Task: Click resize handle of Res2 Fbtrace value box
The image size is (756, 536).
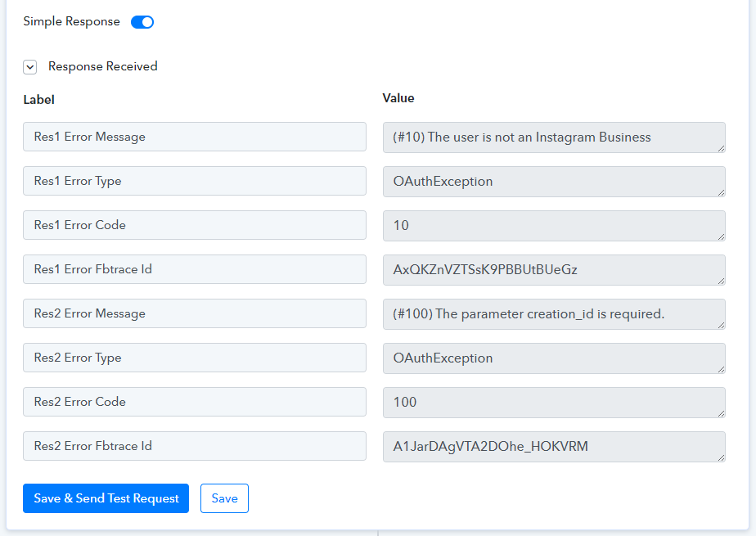Action: tap(722, 458)
